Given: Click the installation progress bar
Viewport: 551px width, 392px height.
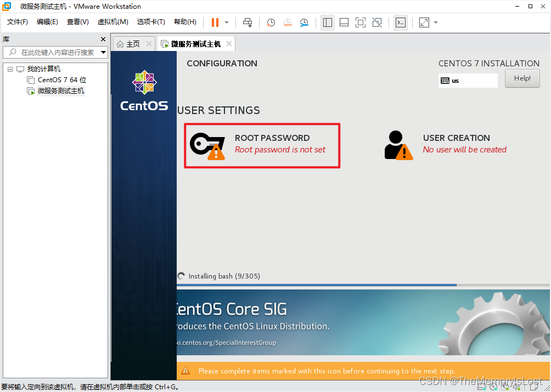Looking at the screenshot, I should click(363, 285).
